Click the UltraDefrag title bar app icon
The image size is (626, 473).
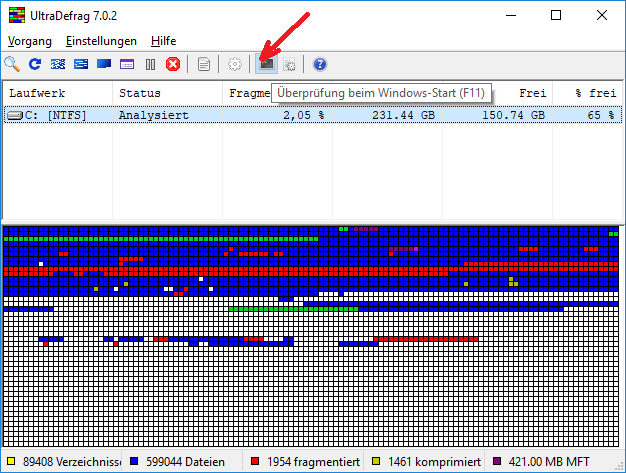(x=17, y=15)
